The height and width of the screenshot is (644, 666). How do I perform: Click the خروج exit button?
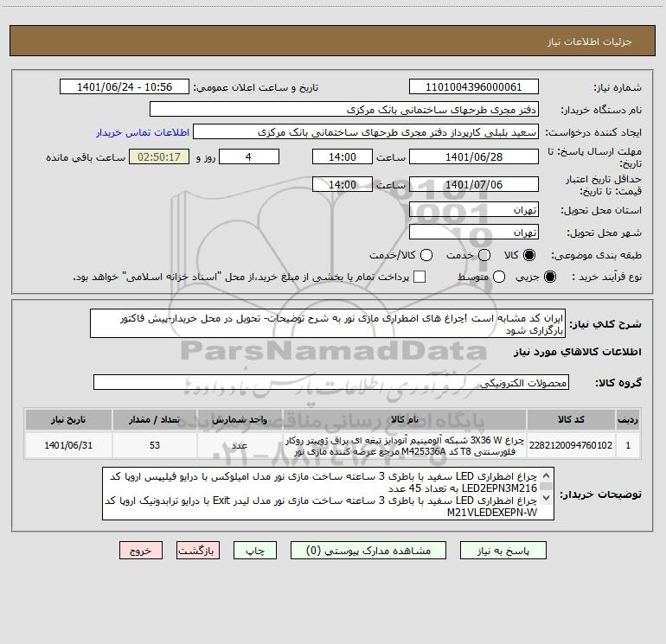tap(141, 551)
